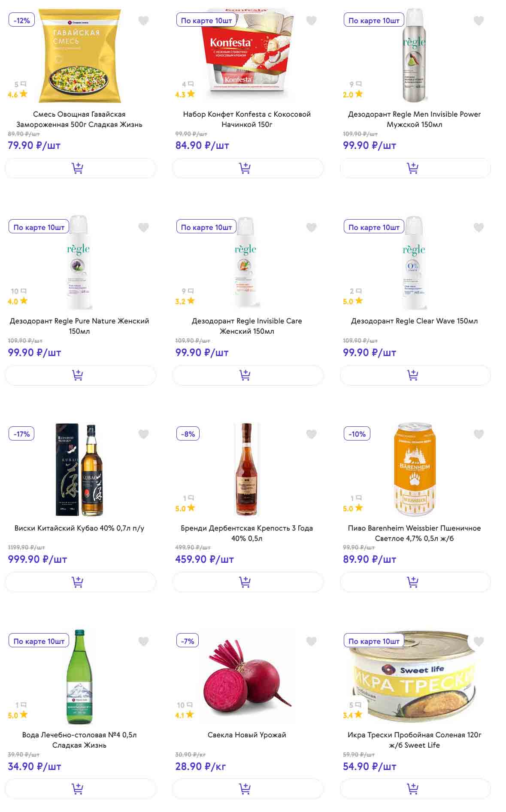Open Пиво Barenheim Weissbier product title
506x812 pixels.
tap(414, 533)
